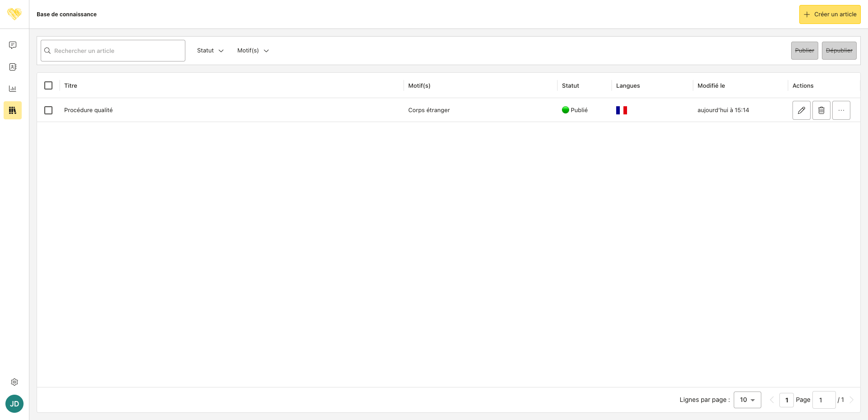Open the Statut filter dropdown
Viewport: 868px width, 420px height.
(210, 51)
